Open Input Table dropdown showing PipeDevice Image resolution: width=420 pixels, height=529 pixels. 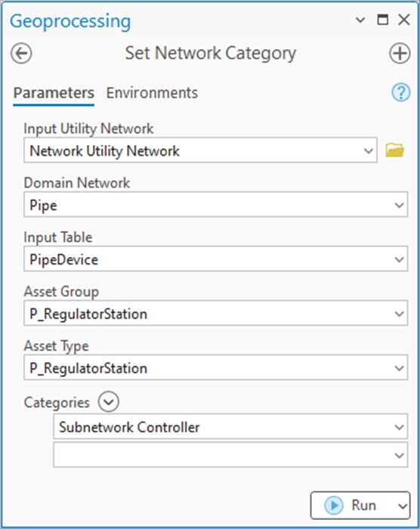(215, 258)
